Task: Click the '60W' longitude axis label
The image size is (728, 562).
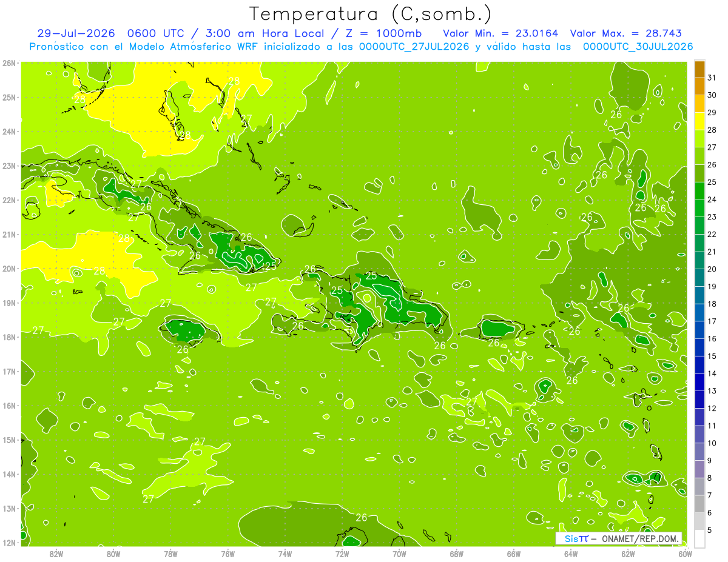Action: click(x=686, y=554)
